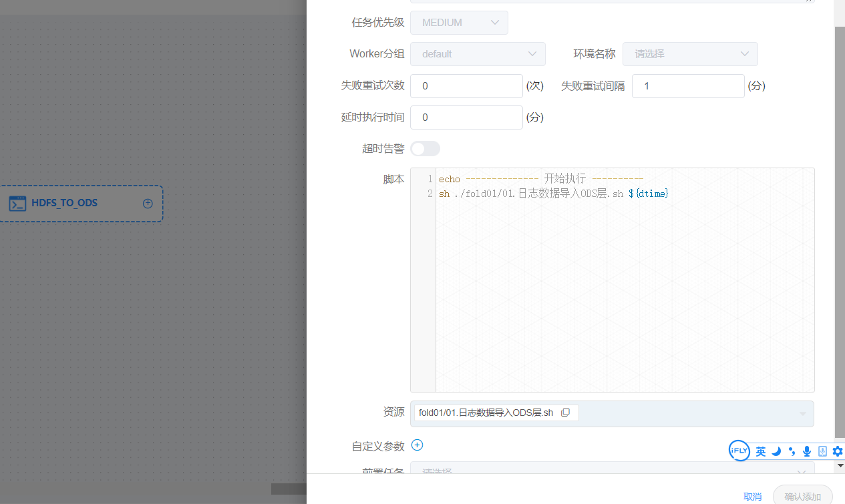Click the 确认添加 confirm button
The width and height of the screenshot is (845, 504).
click(802, 497)
